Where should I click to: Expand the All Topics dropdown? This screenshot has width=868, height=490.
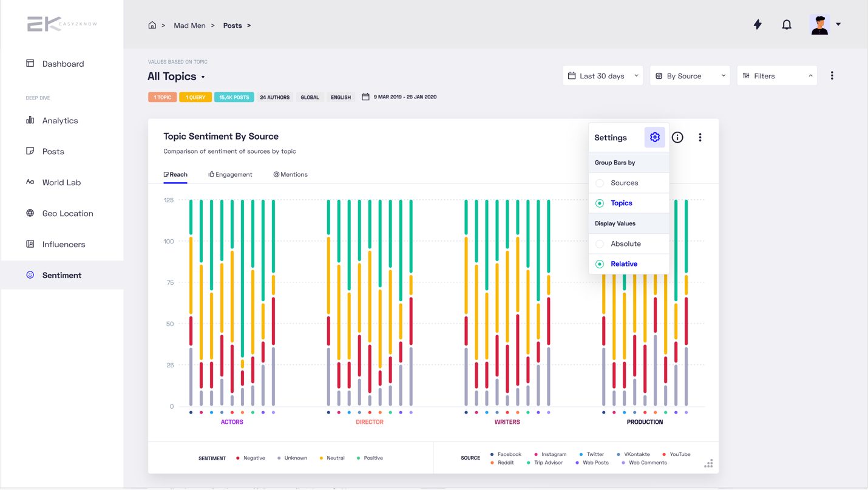point(177,77)
